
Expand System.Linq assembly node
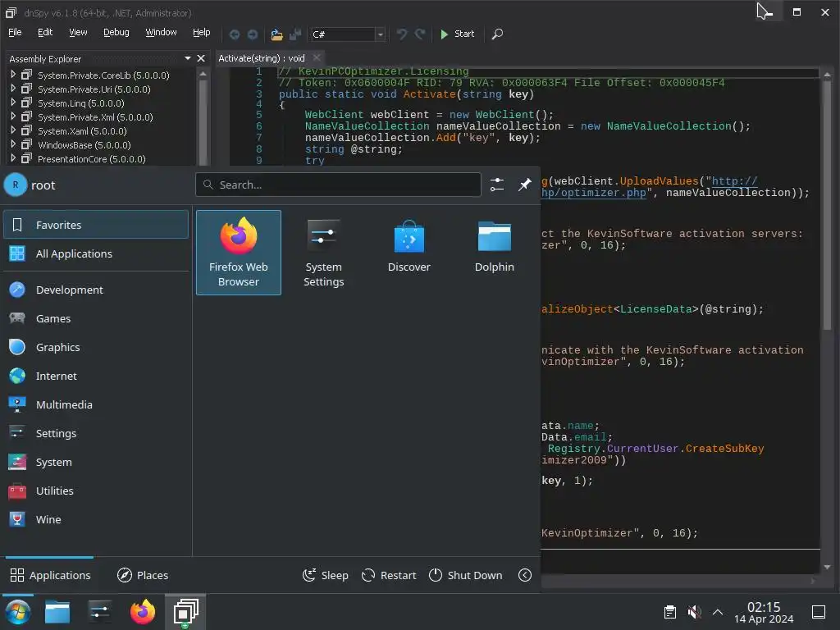click(13, 103)
